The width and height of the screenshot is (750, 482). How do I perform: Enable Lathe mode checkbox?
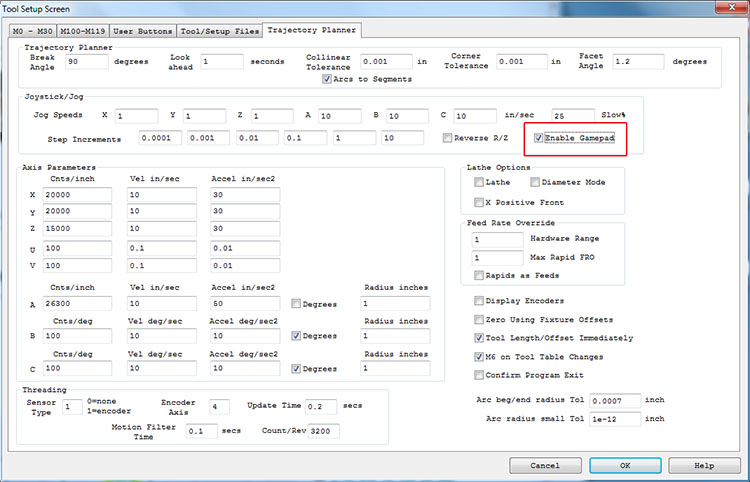[x=478, y=182]
